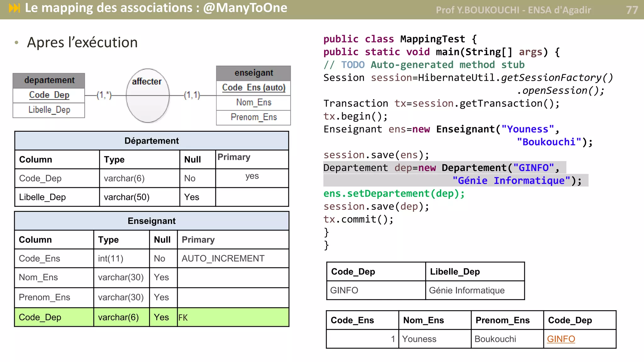Click the 'session.save(dep);' code line
Viewport: 644px width, 362px height.
coord(376,207)
